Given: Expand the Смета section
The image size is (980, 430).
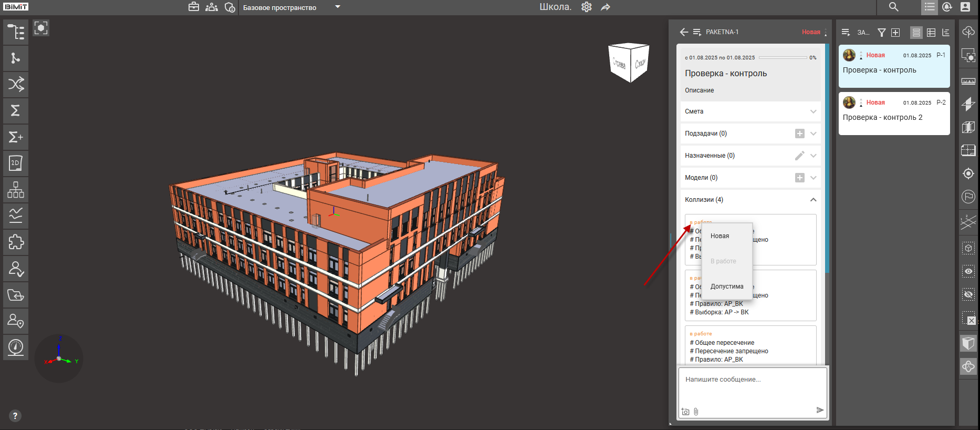Looking at the screenshot, I should pyautogui.click(x=813, y=111).
